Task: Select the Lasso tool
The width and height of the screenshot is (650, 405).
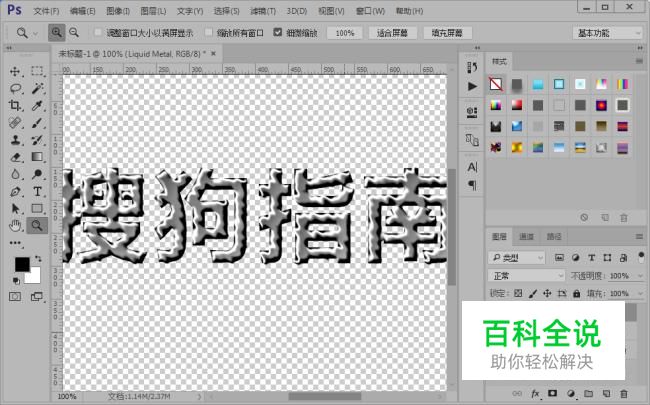Action: pos(15,88)
